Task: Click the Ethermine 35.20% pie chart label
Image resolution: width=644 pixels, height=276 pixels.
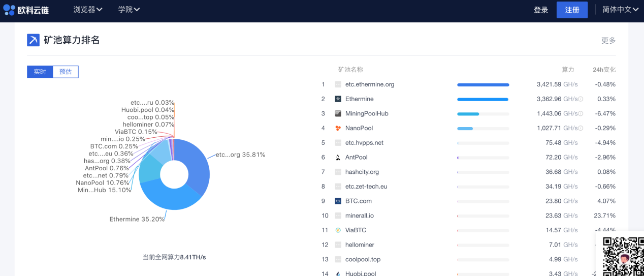Action: click(x=137, y=219)
